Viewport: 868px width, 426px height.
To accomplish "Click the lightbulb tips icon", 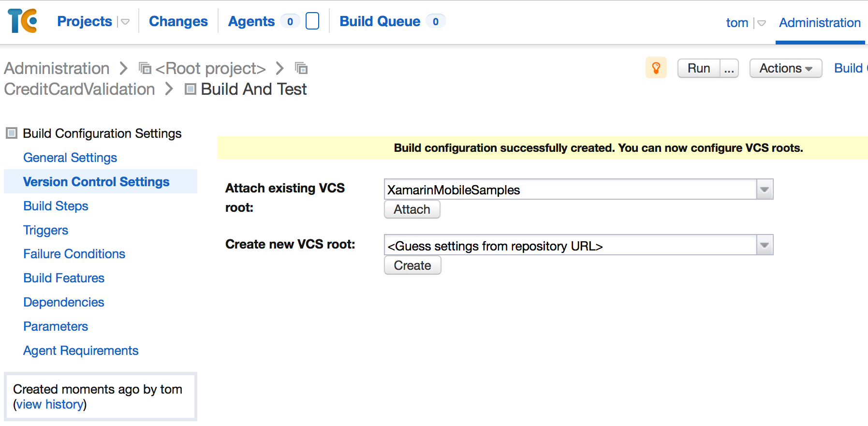I will (656, 68).
